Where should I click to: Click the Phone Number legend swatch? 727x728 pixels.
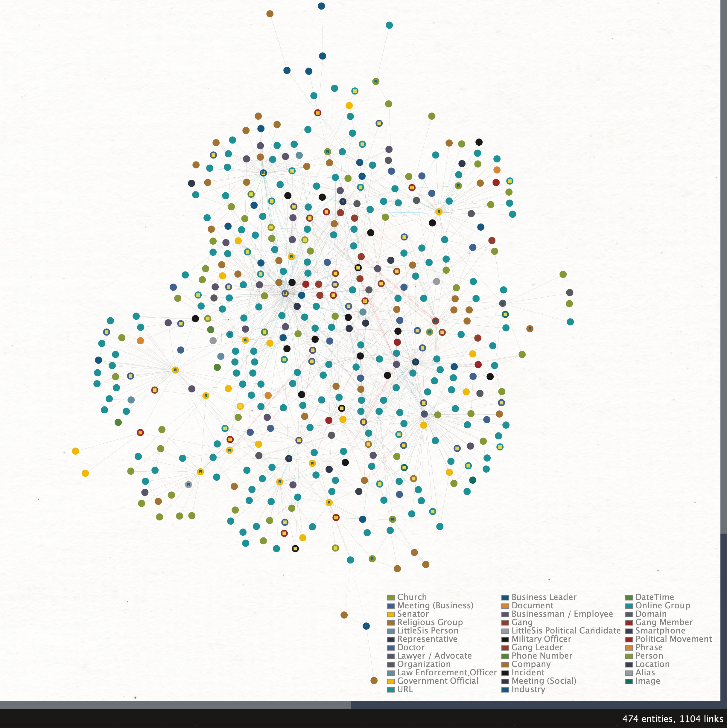[505, 656]
